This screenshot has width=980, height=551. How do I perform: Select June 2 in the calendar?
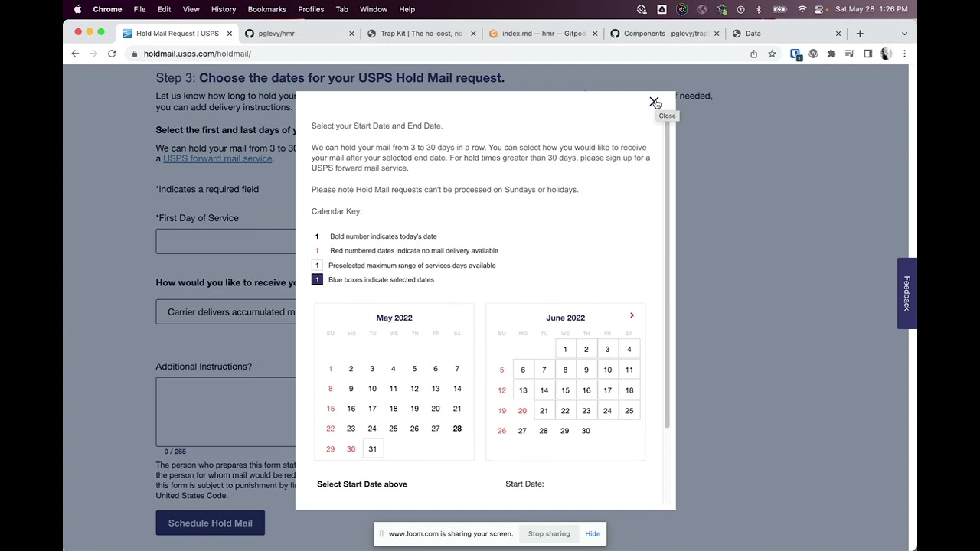point(586,349)
